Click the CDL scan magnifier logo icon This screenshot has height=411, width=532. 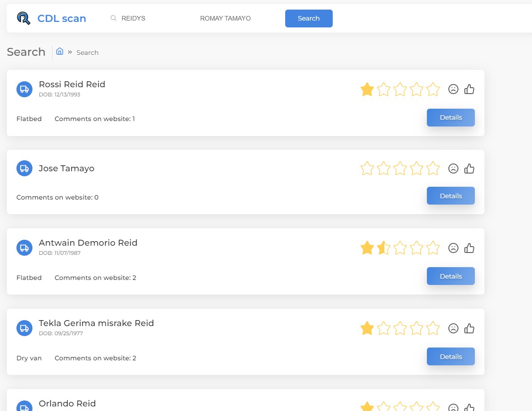[23, 18]
